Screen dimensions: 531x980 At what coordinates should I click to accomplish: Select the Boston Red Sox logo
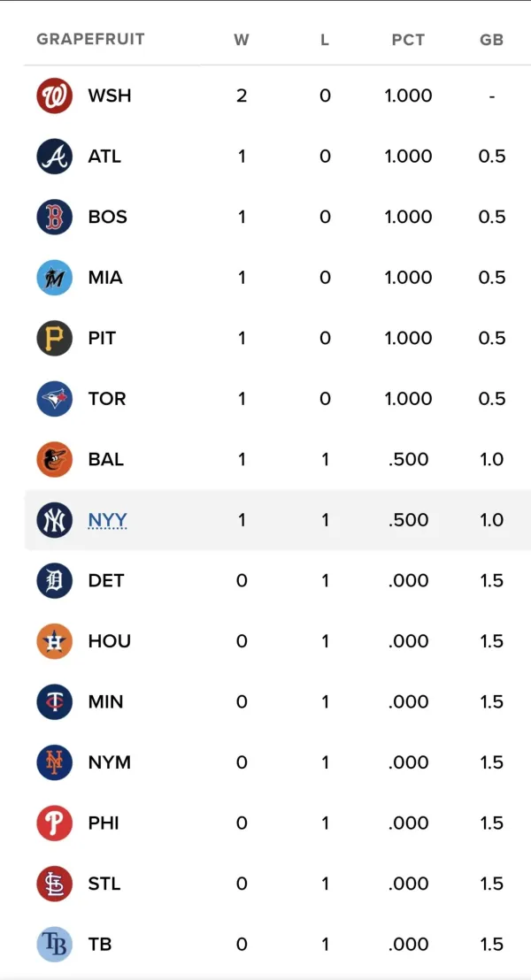coord(54,217)
